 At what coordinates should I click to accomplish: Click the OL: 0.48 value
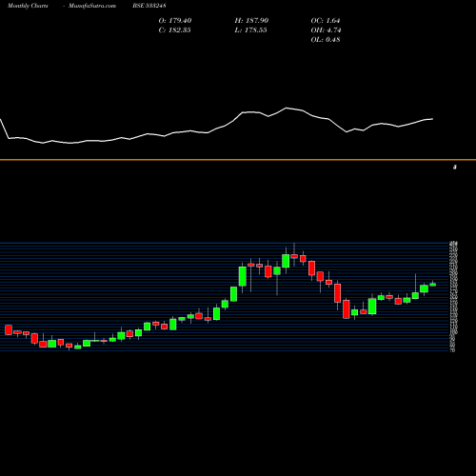(x=326, y=39)
